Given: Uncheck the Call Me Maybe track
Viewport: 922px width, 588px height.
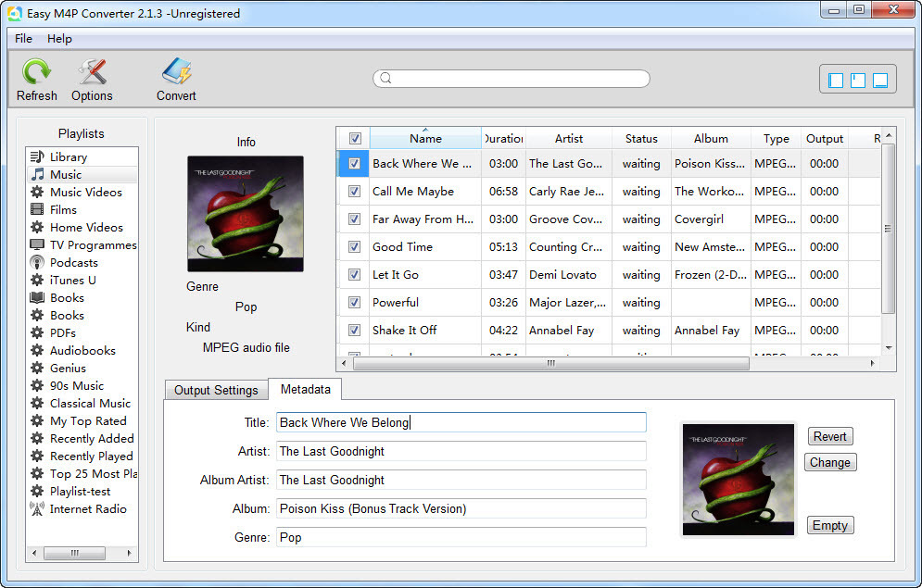Looking at the screenshot, I should [354, 192].
